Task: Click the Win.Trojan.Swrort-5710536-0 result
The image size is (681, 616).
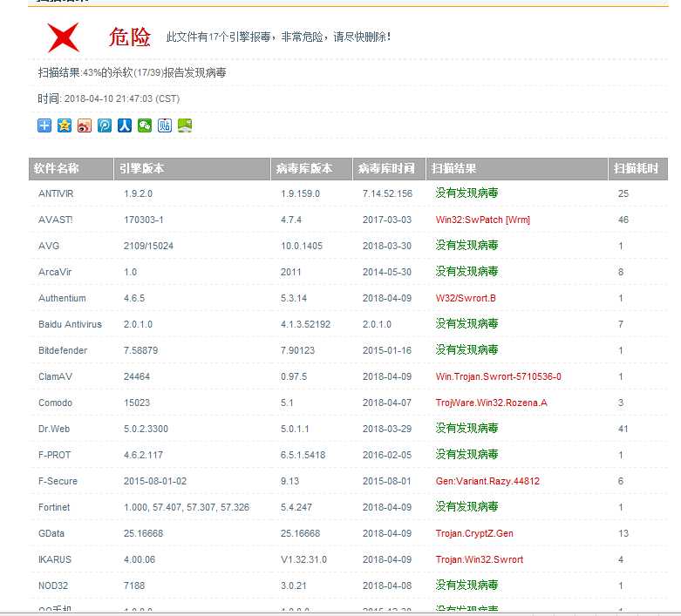Action: coord(498,376)
